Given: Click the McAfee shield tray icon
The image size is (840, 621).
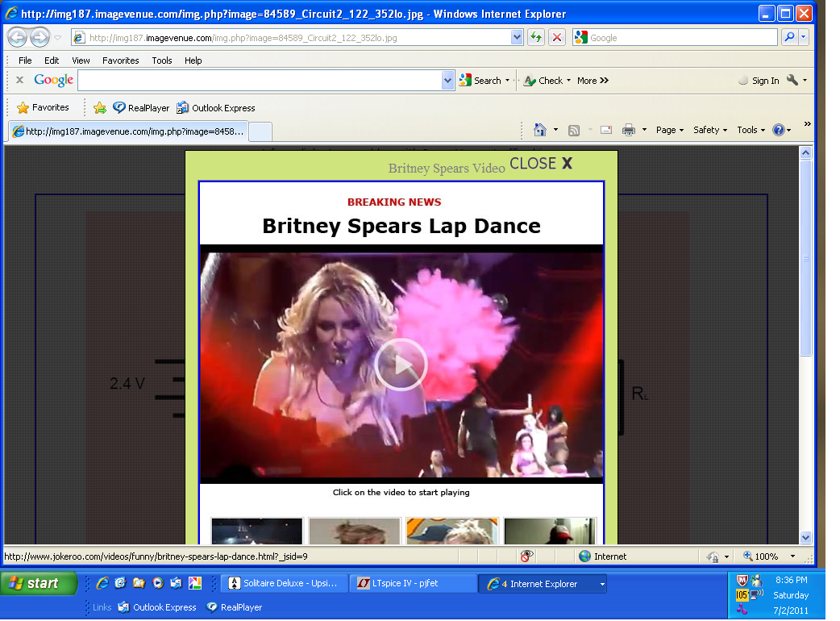Looking at the screenshot, I should (x=742, y=581).
